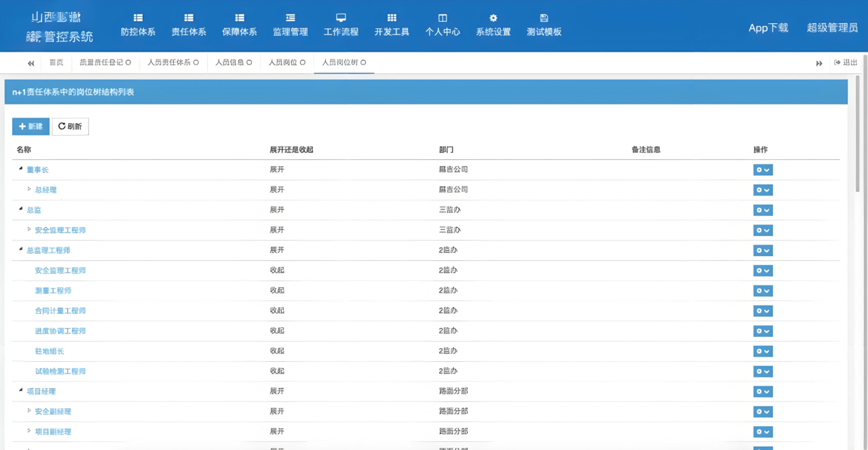Open gear dropdown for 安全副经理 row

[763, 412]
